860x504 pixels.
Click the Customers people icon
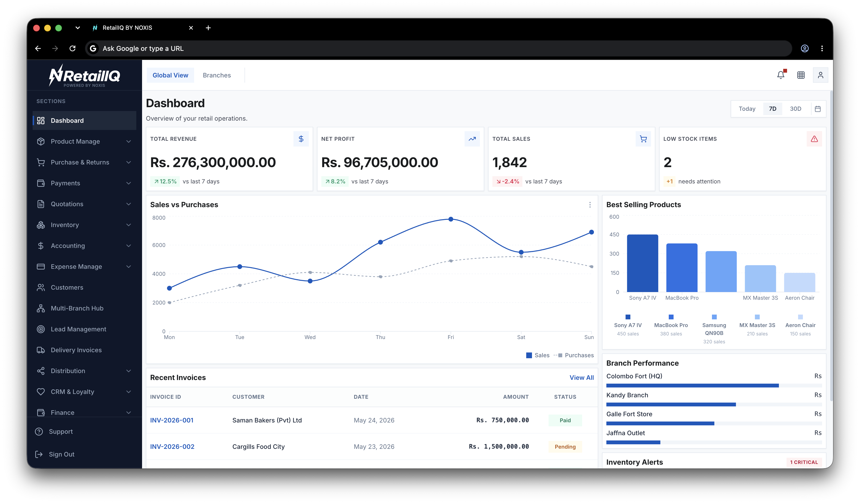click(41, 287)
